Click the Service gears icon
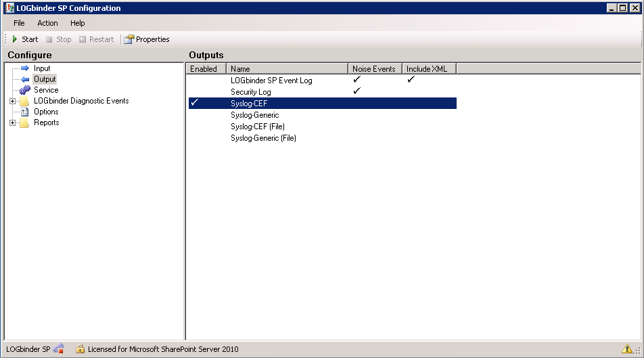This screenshot has width=644, height=358. click(24, 89)
